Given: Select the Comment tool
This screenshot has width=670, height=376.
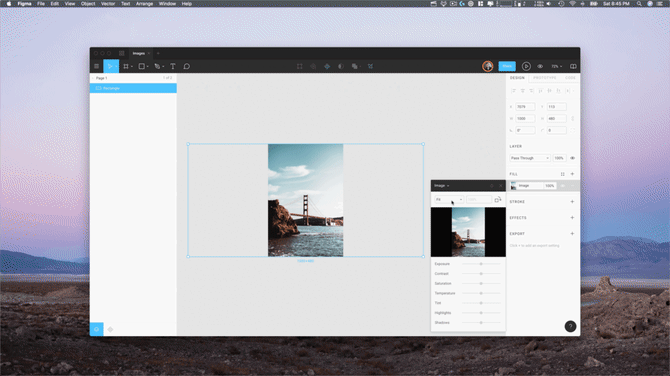Looking at the screenshot, I should [187, 66].
